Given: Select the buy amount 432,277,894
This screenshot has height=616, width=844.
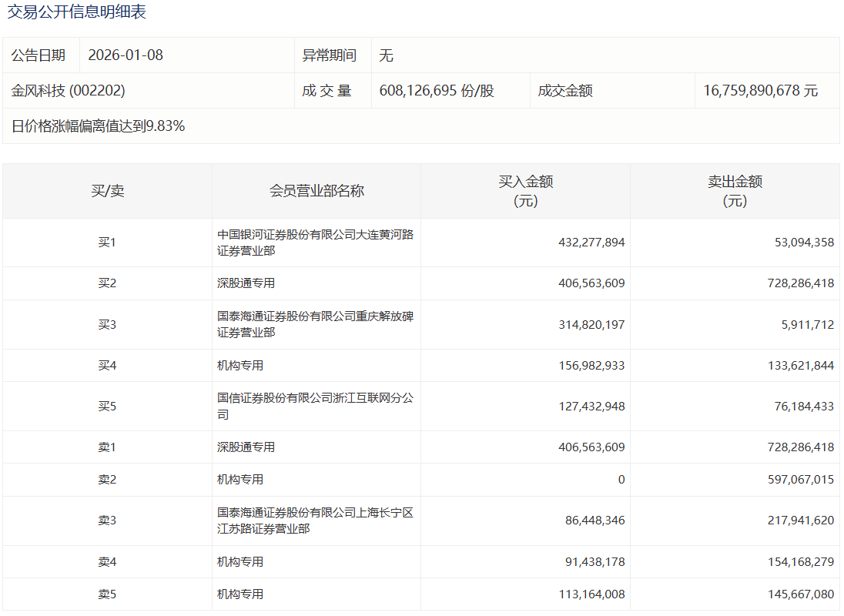Looking at the screenshot, I should coord(591,243).
